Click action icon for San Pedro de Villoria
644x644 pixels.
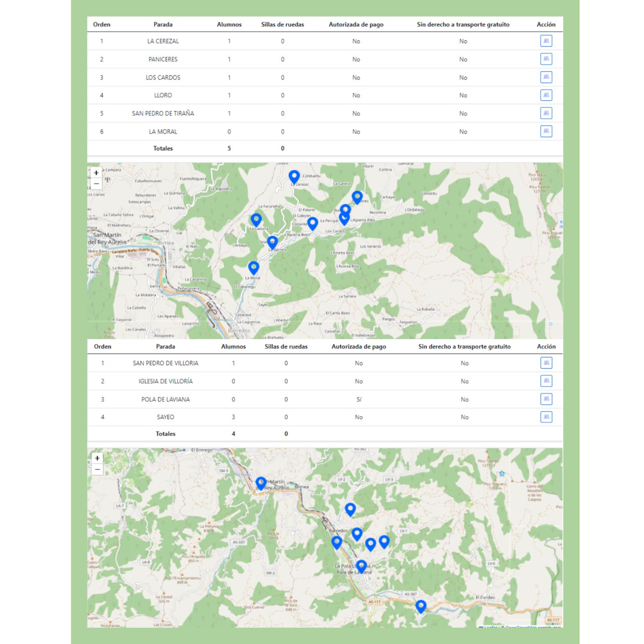point(546,363)
